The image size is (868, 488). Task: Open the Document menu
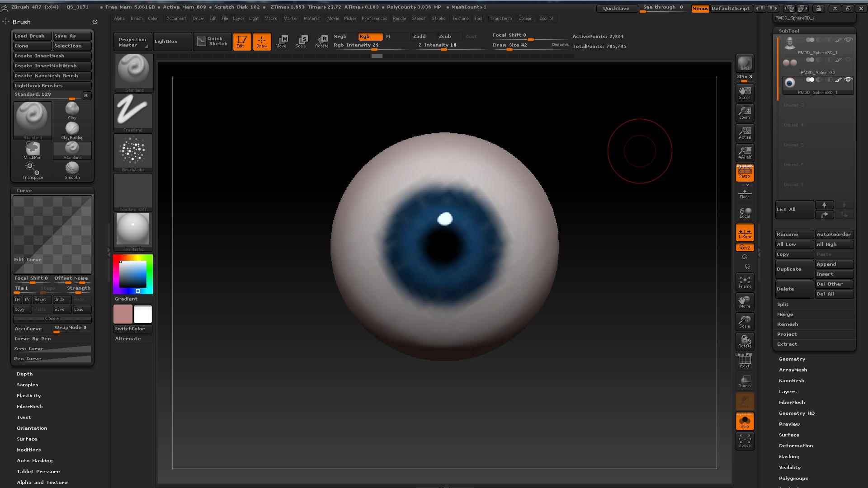[x=176, y=19]
